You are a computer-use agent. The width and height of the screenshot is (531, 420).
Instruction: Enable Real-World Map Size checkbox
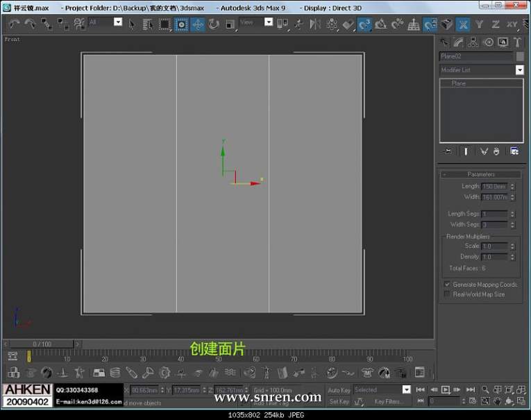coord(447,294)
